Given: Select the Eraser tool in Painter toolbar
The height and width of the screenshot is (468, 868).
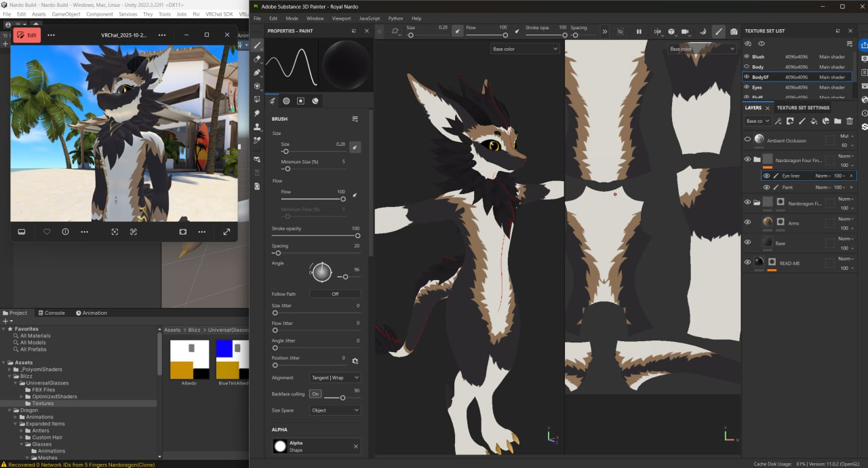Looking at the screenshot, I should click(x=257, y=59).
